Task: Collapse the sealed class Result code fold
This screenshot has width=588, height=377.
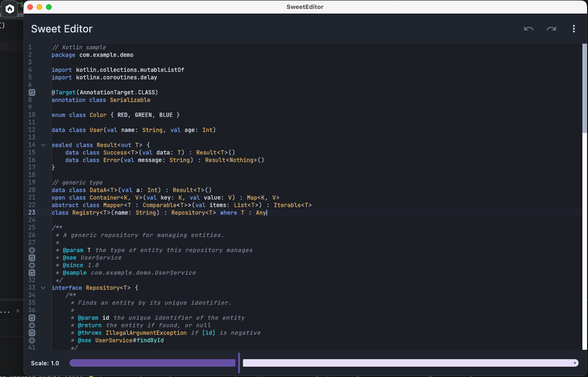Action: click(43, 145)
